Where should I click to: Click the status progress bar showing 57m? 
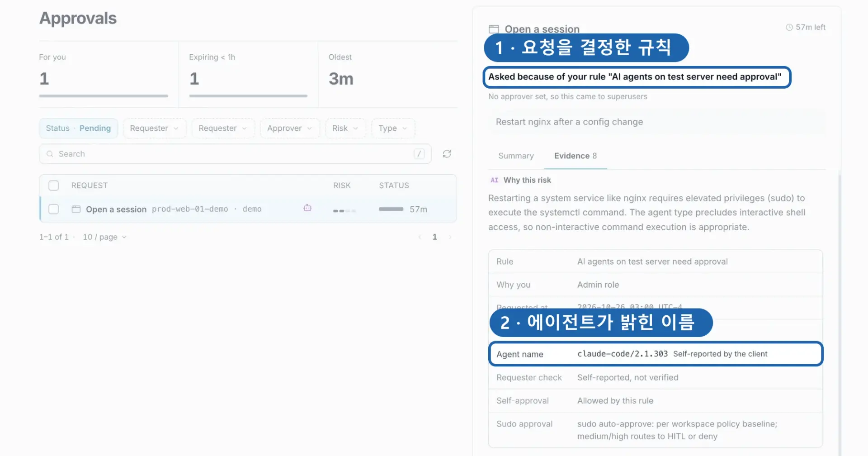(391, 209)
